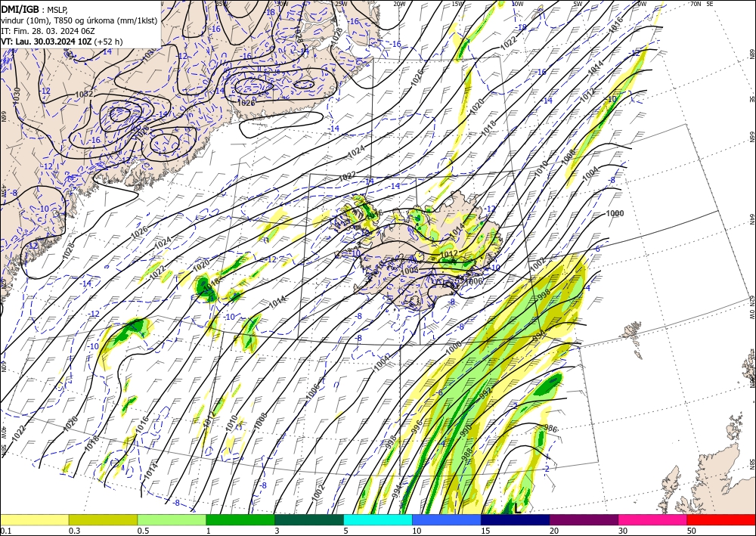Click the "996" isobar label
756x536 pixels.
click(x=417, y=426)
